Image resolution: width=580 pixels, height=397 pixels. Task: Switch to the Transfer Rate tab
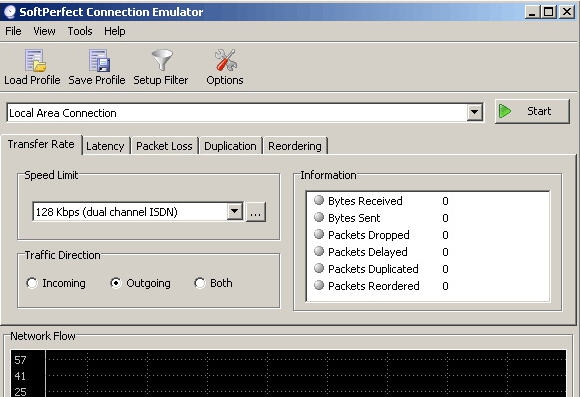click(41, 144)
